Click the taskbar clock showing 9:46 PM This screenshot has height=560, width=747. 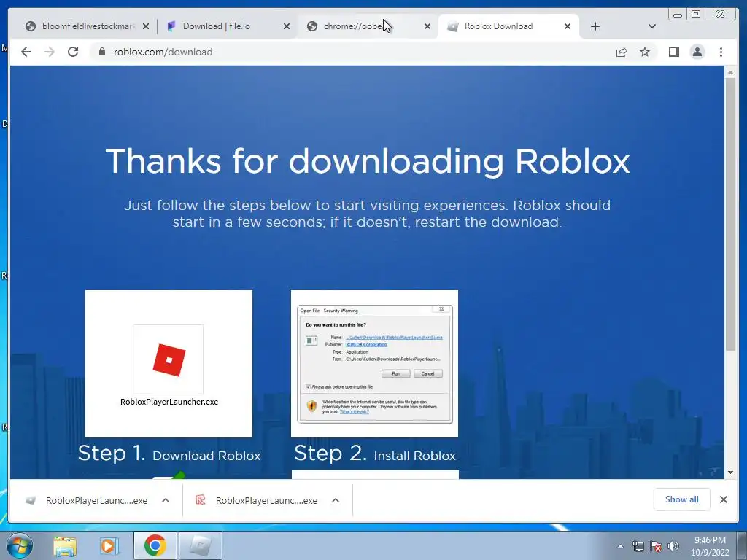[x=710, y=546]
